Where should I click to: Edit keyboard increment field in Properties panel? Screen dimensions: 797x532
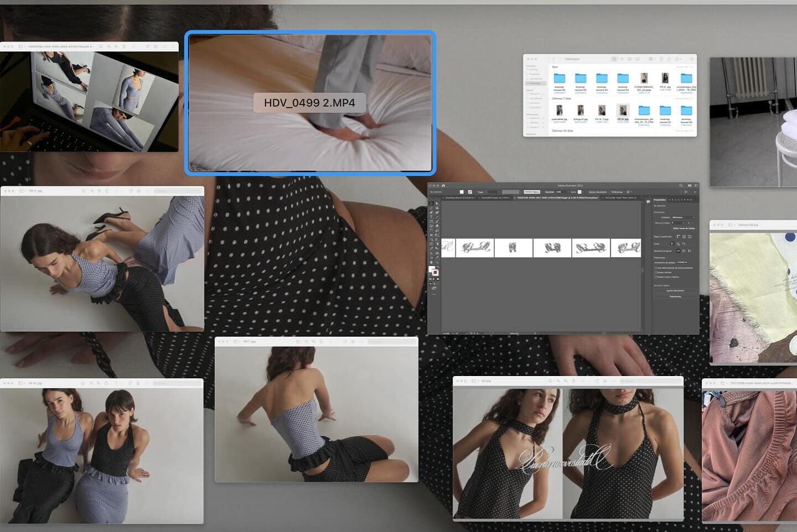[x=682, y=262]
